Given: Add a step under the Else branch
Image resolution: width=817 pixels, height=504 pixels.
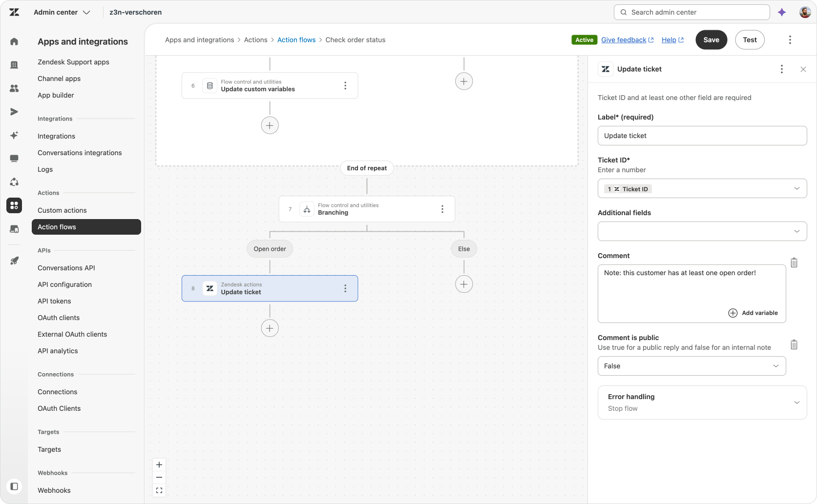Looking at the screenshot, I should click(x=464, y=284).
